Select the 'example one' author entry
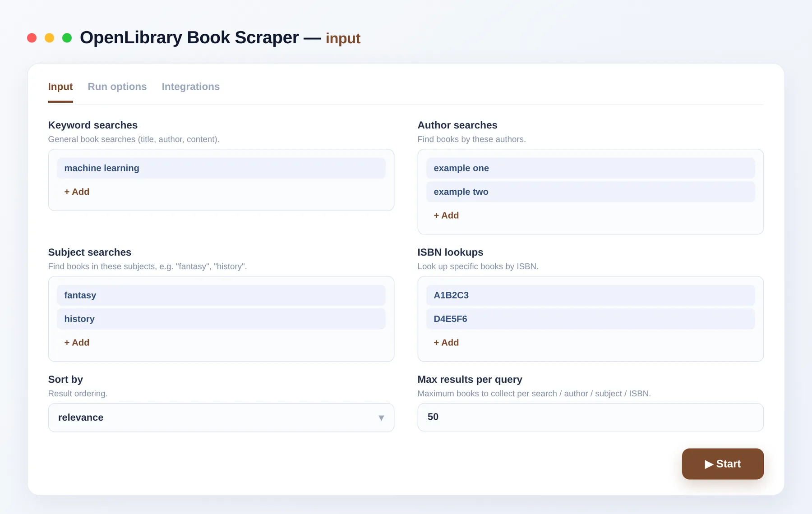 point(591,168)
